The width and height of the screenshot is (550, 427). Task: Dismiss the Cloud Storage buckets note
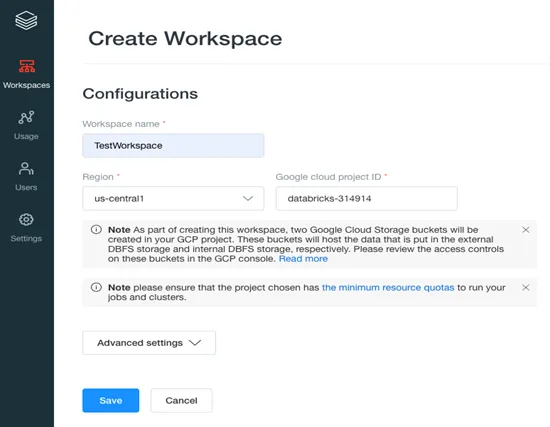point(525,230)
